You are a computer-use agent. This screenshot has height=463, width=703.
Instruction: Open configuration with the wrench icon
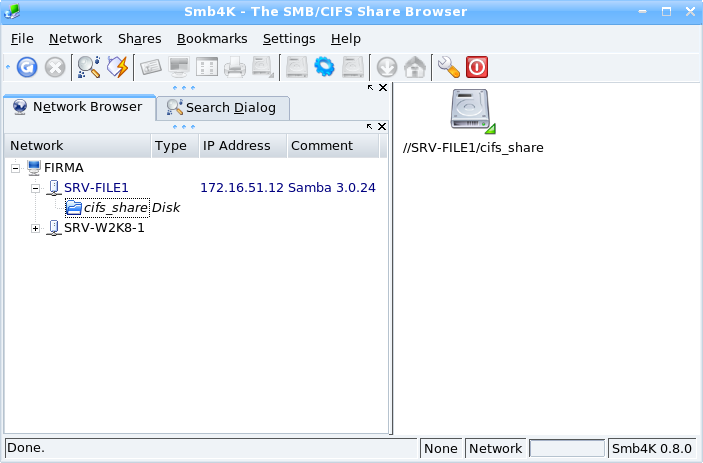(448, 67)
